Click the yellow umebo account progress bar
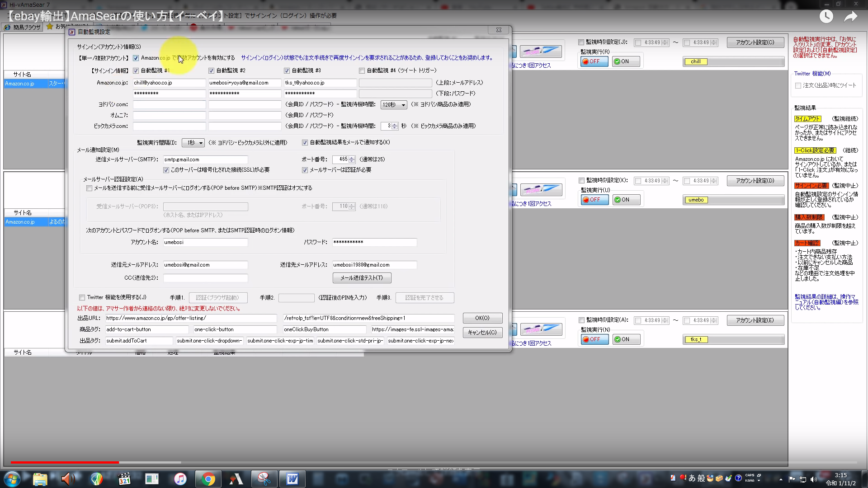Viewport: 868px width, 488px height. point(733,200)
